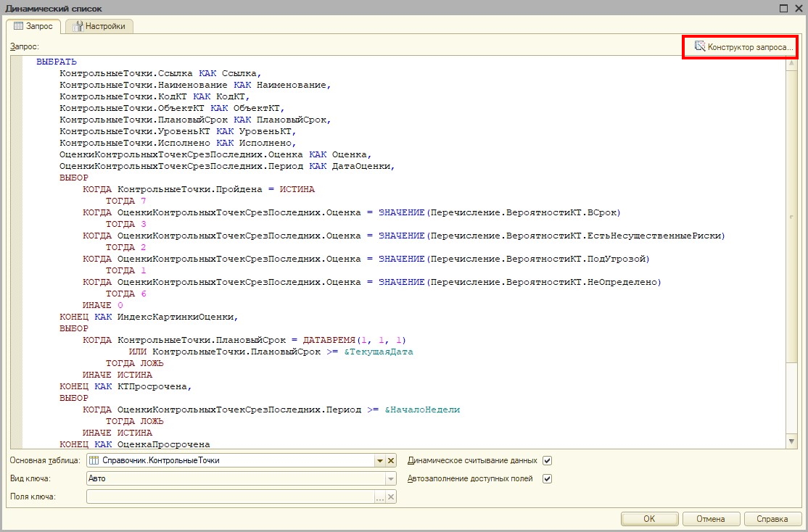
Task: Click the ДАТАВРЕМЯ(1, 1, 1) expression
Action: (x=355, y=340)
